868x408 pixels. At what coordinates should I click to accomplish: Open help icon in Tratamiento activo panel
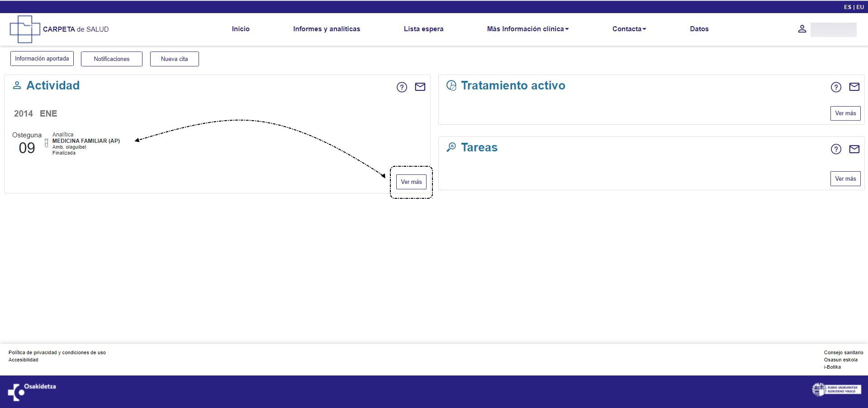point(836,87)
